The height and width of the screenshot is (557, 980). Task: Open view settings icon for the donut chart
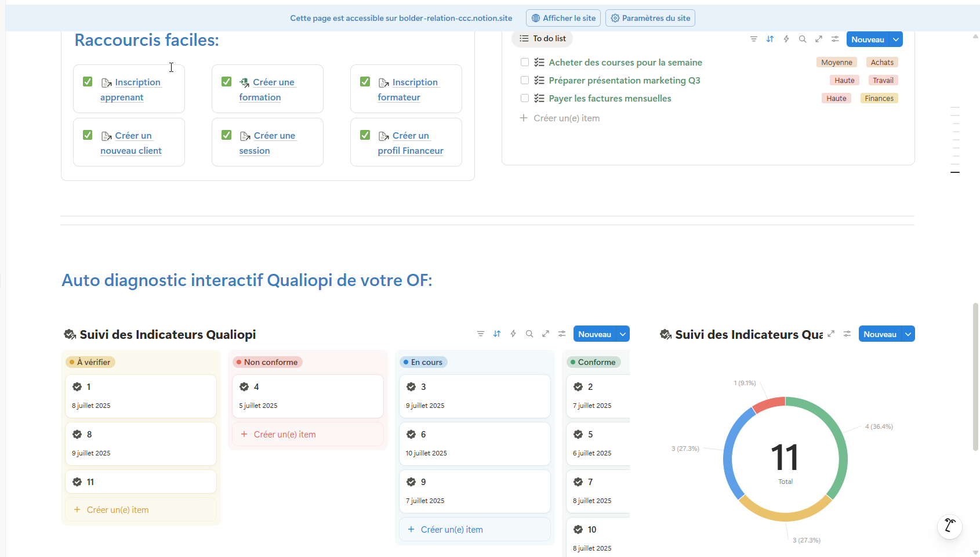click(x=847, y=334)
